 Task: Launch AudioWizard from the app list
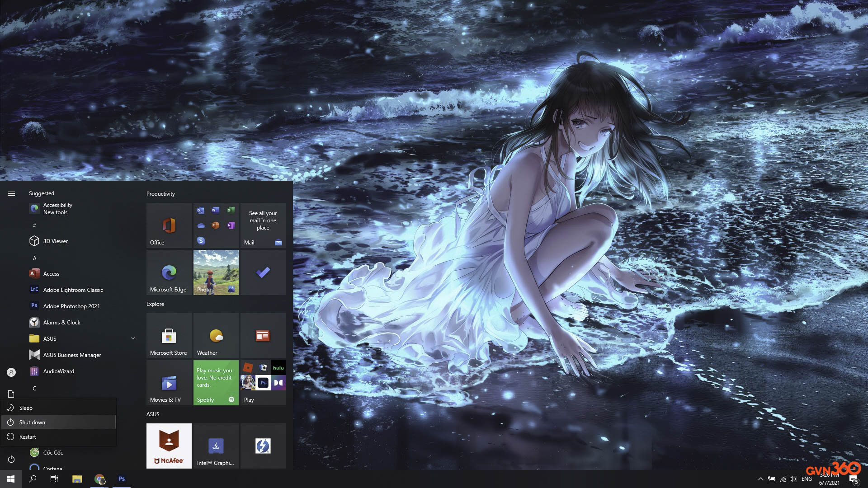coord(82,371)
